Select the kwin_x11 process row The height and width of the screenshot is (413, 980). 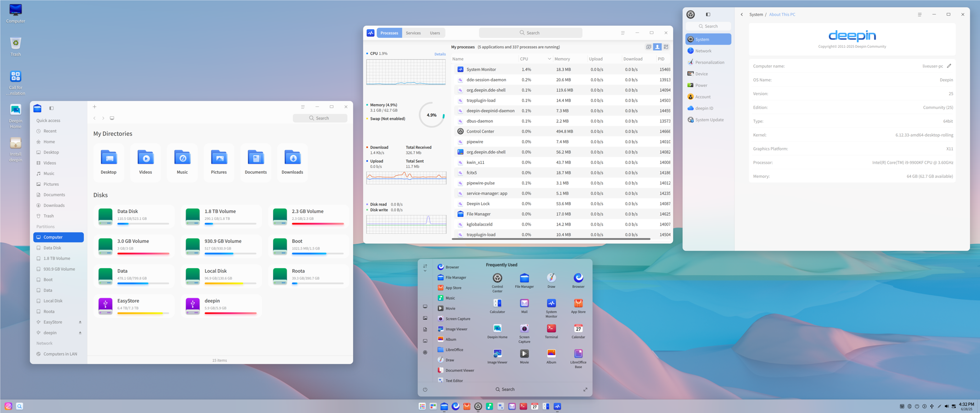pyautogui.click(x=562, y=162)
